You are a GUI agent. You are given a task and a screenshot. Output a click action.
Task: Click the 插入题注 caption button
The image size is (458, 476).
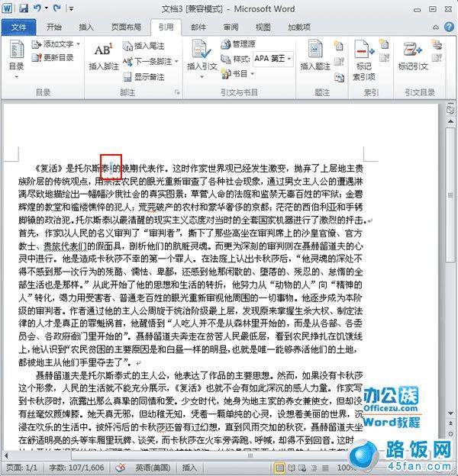point(315,55)
